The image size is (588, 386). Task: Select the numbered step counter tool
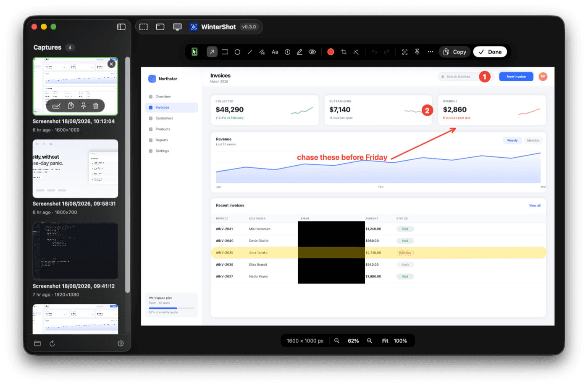coord(287,52)
